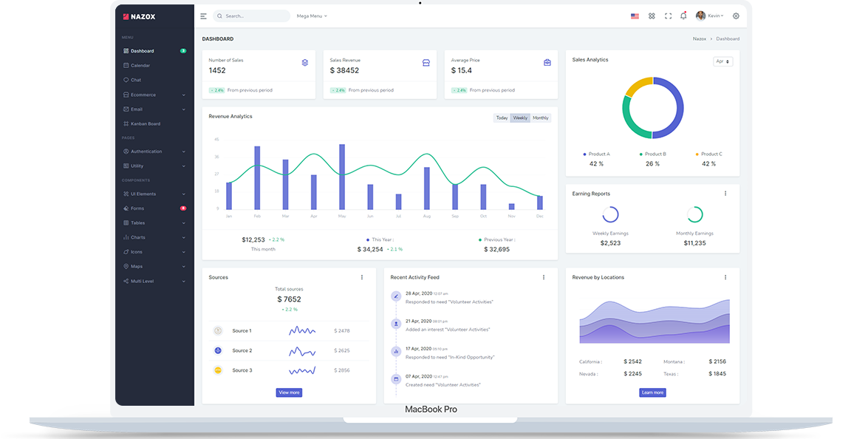The width and height of the screenshot is (868, 439).
Task: Click the fullscreen icon in header
Action: [668, 16]
